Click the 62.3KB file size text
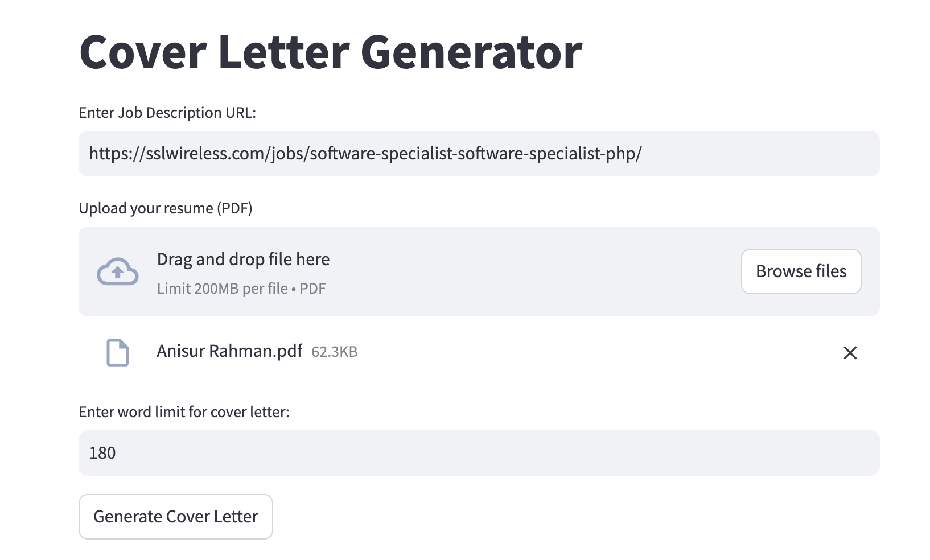 335,352
